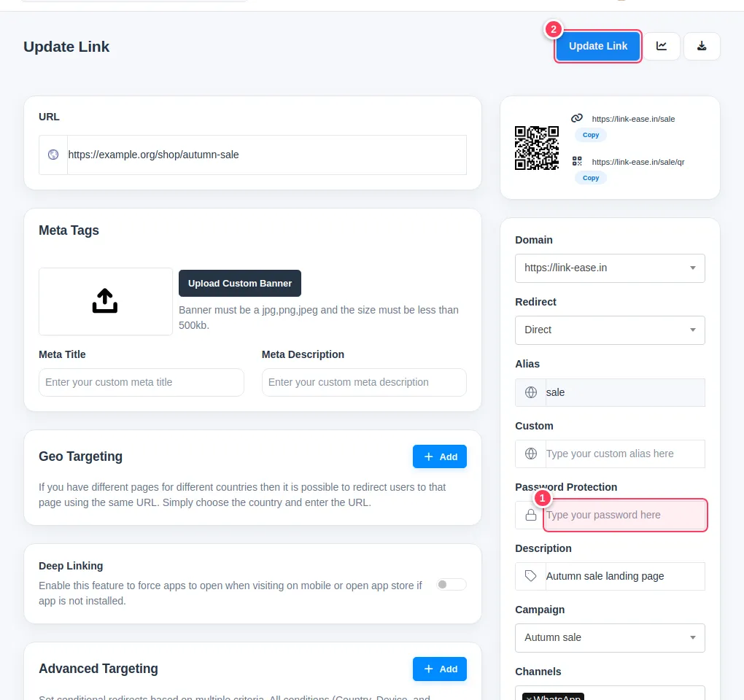Screen dimensions: 744x700
Task: Click the Meta Tags heading
Action: tap(69, 230)
